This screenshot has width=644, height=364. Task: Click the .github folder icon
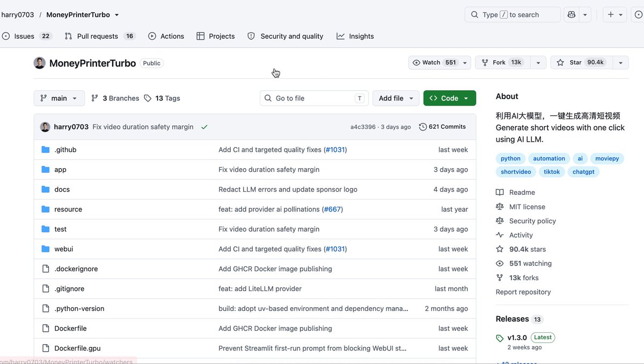[x=46, y=150]
